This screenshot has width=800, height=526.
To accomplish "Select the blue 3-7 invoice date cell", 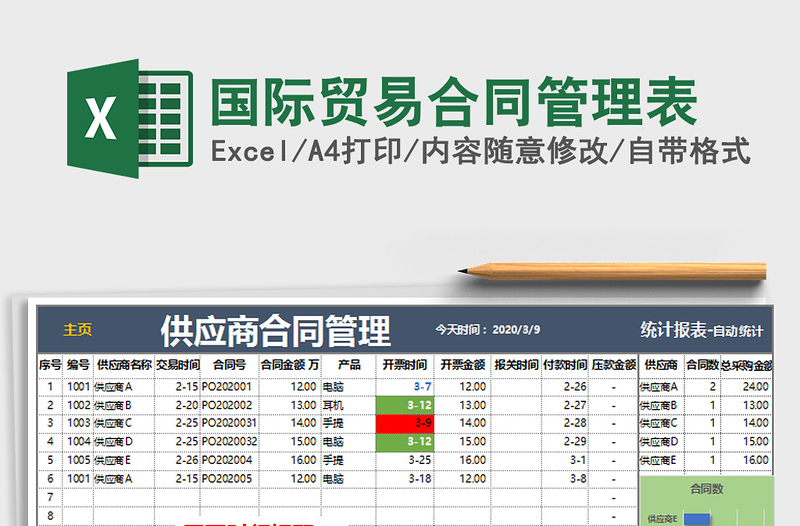I will pos(405,387).
